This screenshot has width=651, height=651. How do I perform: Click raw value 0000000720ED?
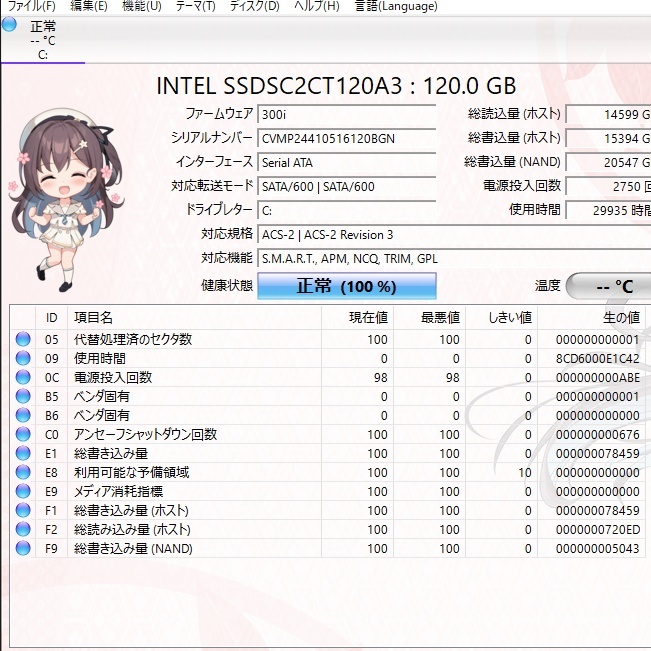[597, 529]
